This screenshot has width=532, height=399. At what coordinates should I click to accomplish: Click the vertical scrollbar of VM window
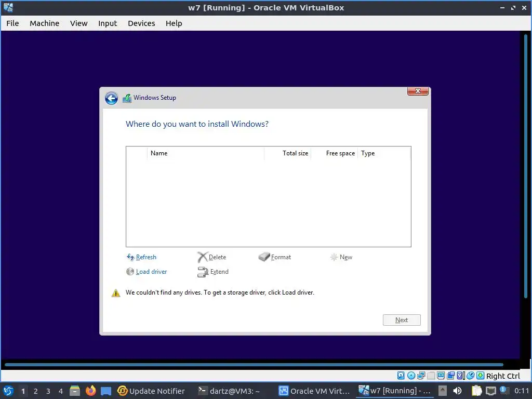click(x=526, y=166)
